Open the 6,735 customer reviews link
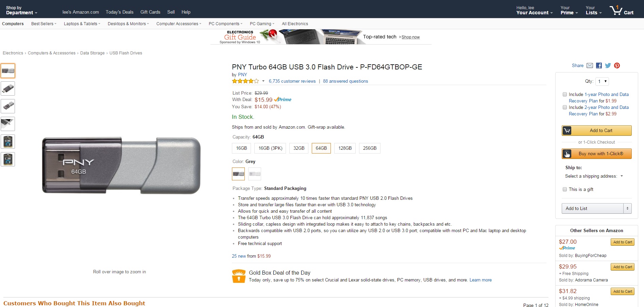 292,81
